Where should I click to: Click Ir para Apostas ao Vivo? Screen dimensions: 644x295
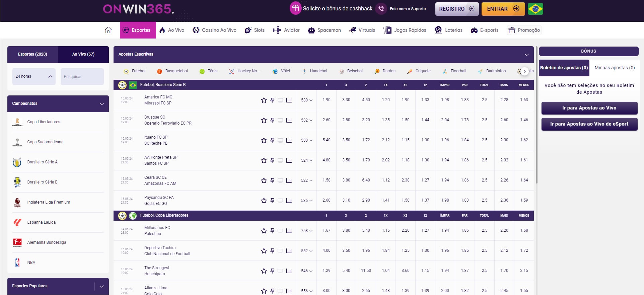(x=589, y=108)
